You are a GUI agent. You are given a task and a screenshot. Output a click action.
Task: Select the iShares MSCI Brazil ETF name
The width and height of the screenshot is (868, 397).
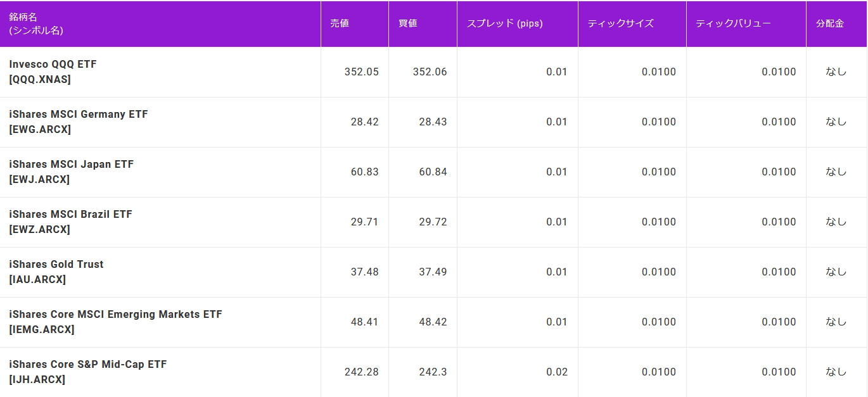pos(70,214)
